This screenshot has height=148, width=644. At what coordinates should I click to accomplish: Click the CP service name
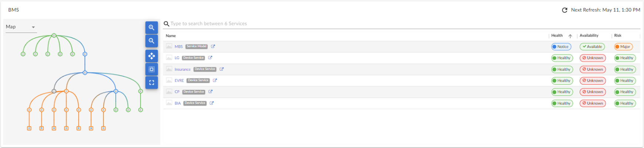(x=177, y=92)
